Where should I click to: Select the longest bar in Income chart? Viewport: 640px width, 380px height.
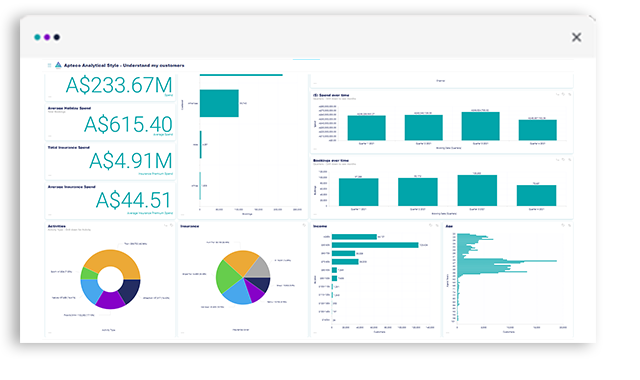point(375,245)
